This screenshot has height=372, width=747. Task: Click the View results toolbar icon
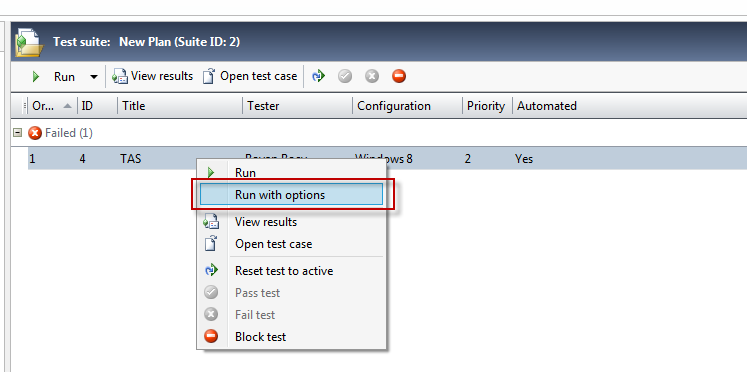click(x=120, y=77)
